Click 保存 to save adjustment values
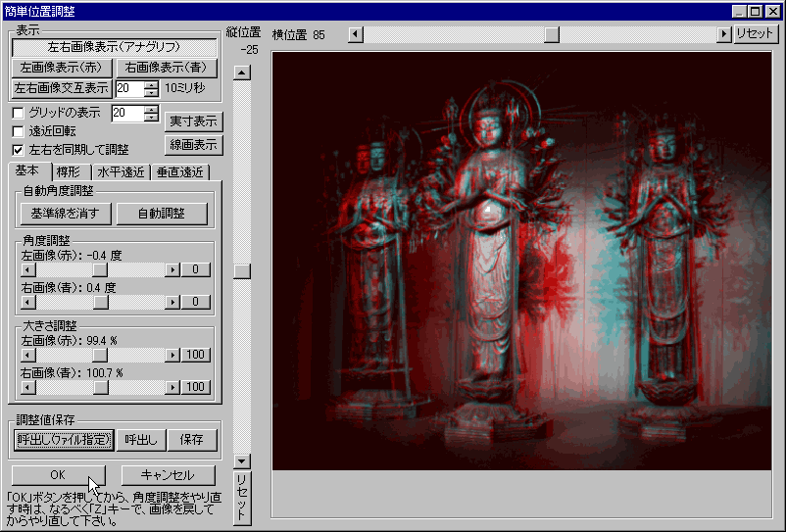786x532 pixels. click(191, 440)
